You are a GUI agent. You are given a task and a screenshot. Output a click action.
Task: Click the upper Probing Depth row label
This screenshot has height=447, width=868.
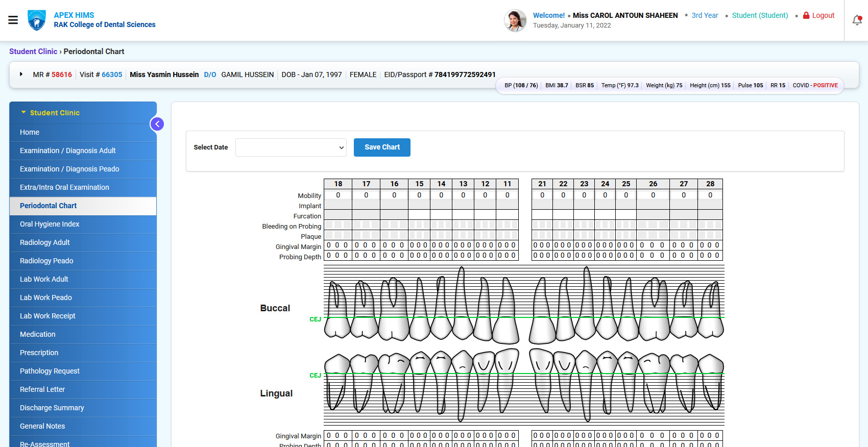click(300, 257)
